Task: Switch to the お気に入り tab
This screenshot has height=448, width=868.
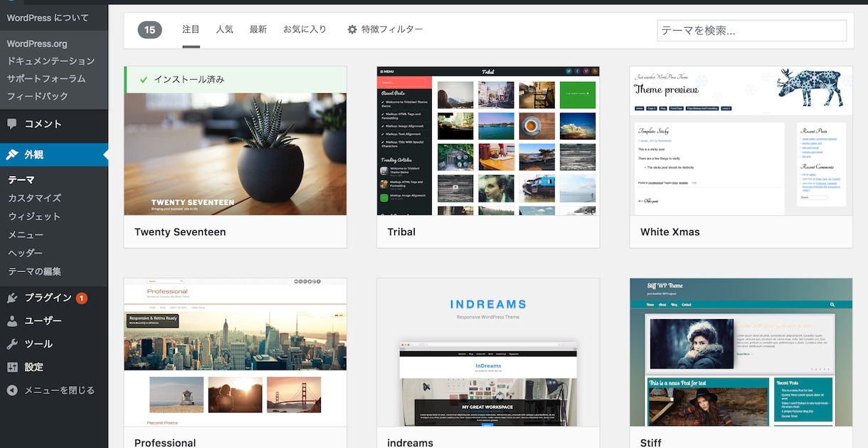Action: tap(305, 30)
